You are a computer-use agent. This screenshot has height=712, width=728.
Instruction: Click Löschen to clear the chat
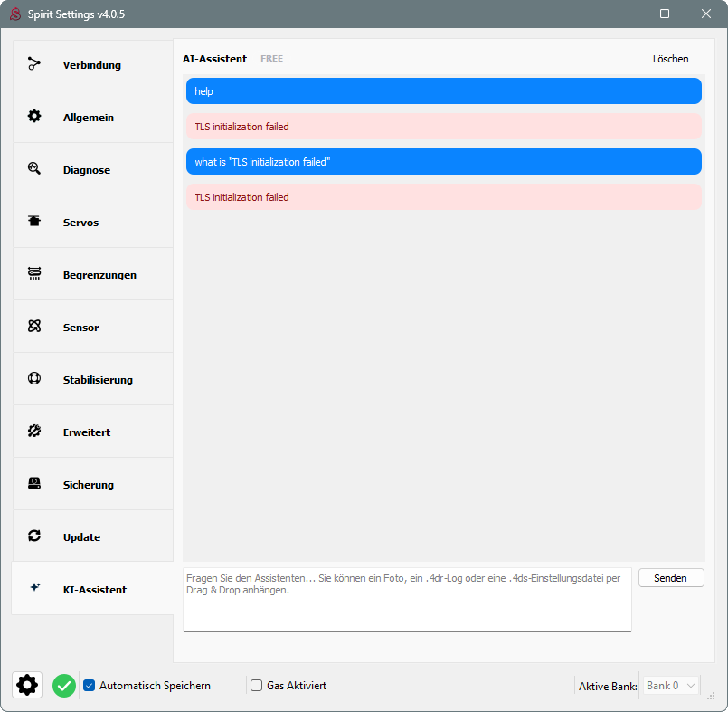tap(670, 59)
